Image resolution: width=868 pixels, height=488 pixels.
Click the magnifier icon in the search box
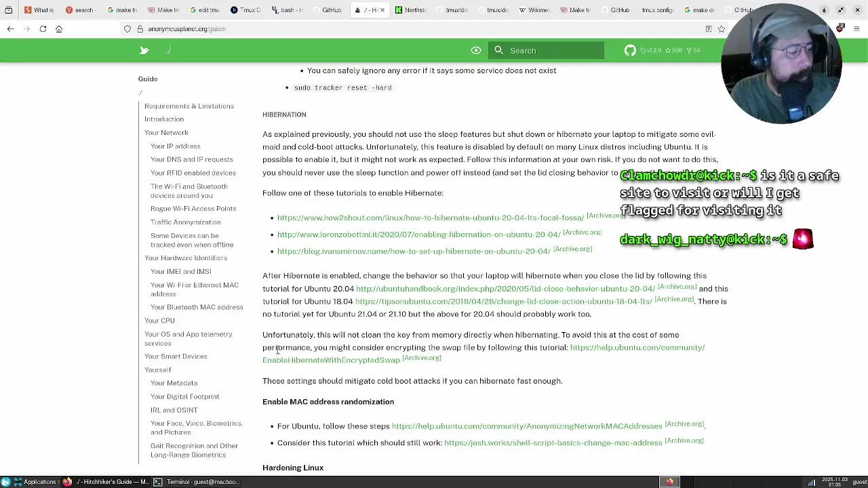(x=499, y=50)
